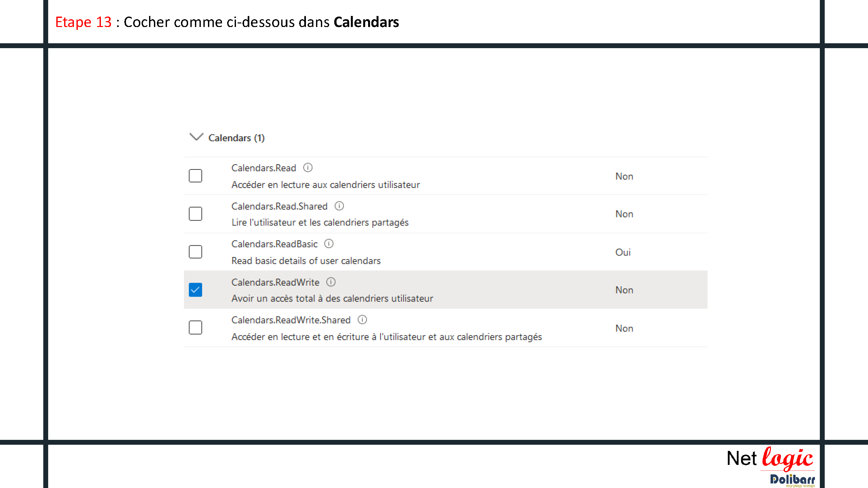868x488 pixels.
Task: Select the Calendars.Read permission name
Action: click(264, 168)
